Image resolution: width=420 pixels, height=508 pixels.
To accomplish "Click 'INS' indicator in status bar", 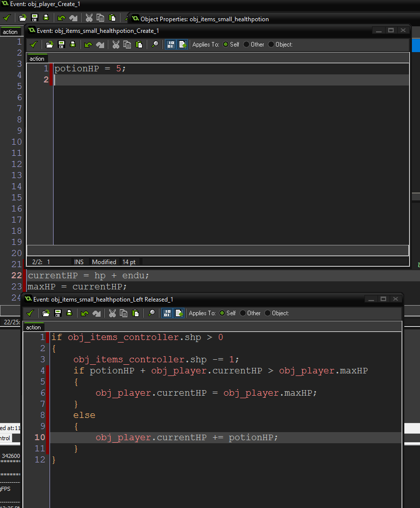I will [79, 262].
